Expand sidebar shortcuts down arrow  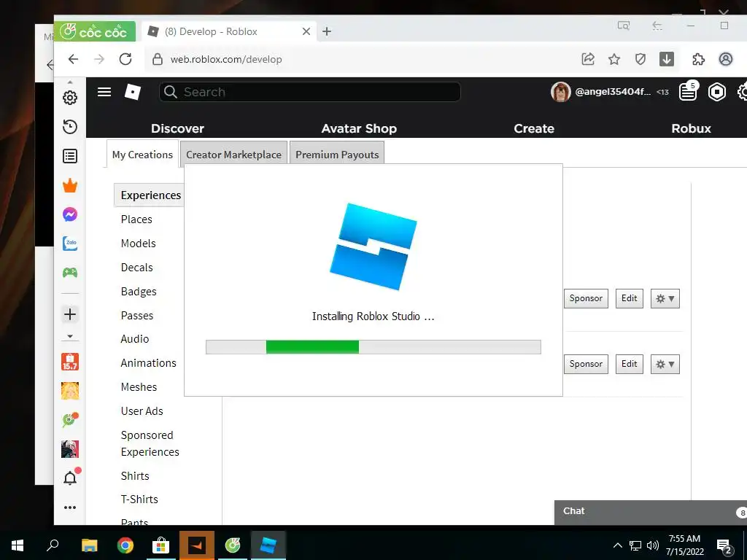coord(70,337)
